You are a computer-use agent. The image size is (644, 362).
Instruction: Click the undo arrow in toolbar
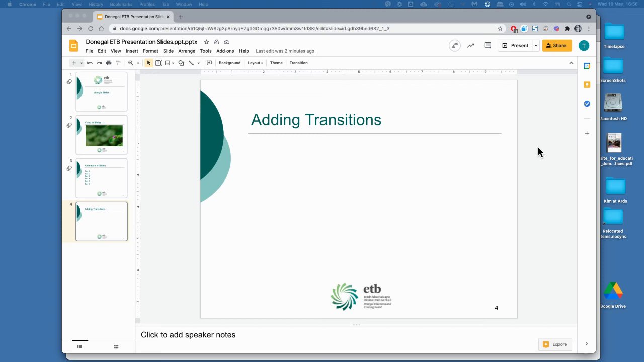pyautogui.click(x=90, y=63)
